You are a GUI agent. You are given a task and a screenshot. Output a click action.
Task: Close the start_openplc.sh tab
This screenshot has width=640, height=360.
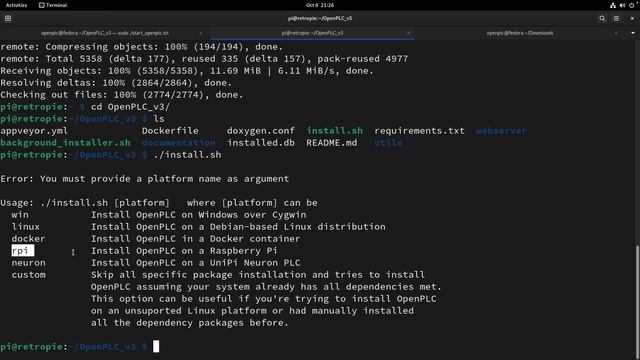(x=200, y=33)
